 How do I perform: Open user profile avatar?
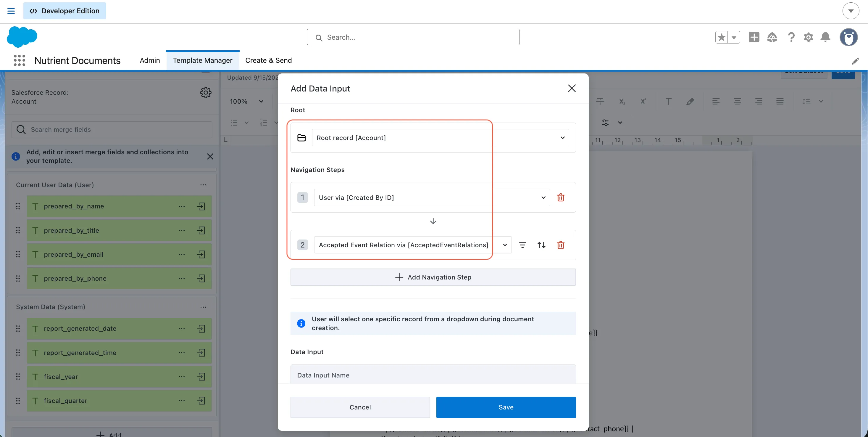848,37
